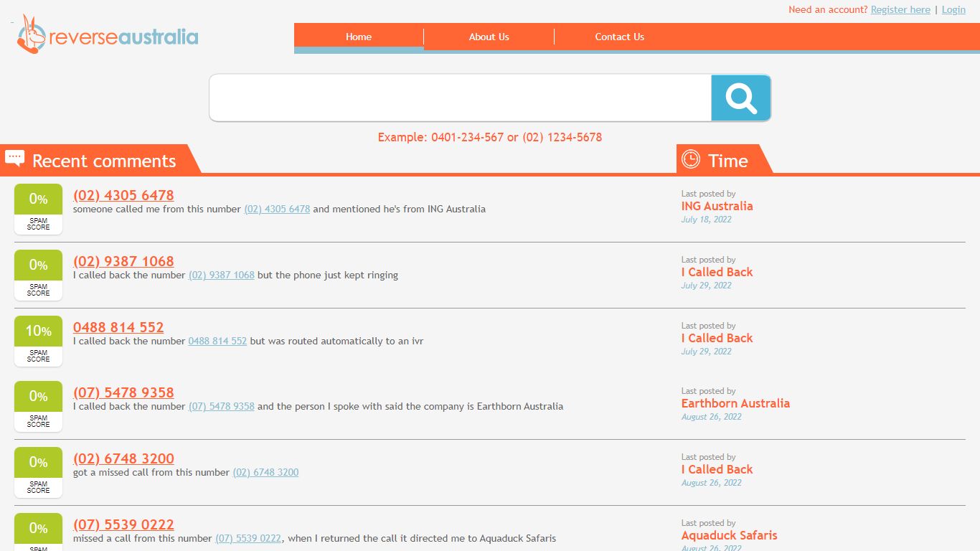The width and height of the screenshot is (980, 551).
Task: Focus the phone number search field
Action: 461,98
